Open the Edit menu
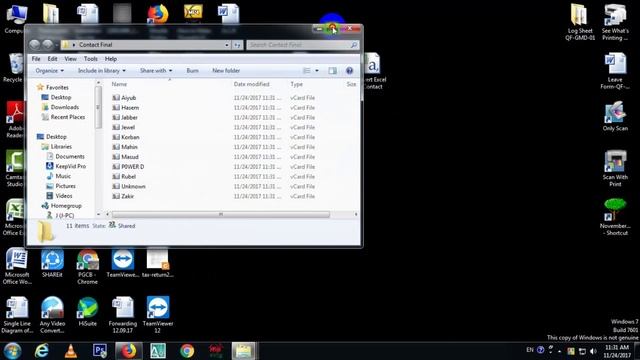 click(52, 59)
